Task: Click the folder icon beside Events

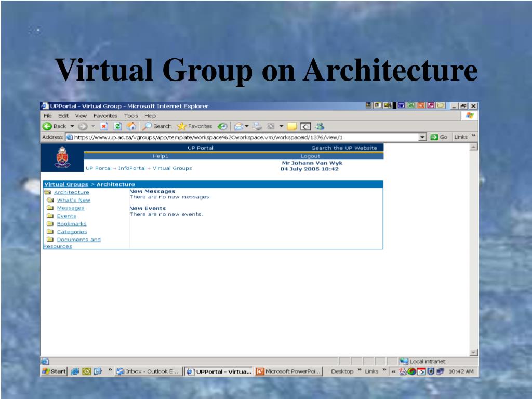Action: (50, 216)
